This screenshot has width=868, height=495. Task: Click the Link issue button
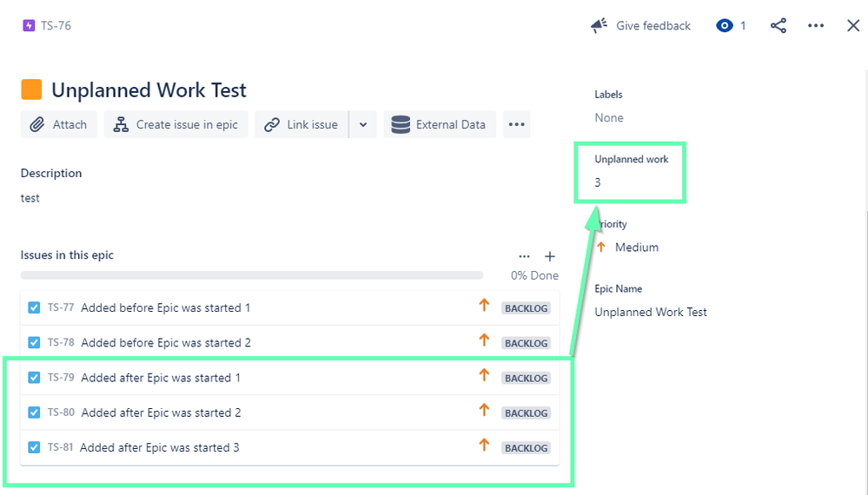(x=301, y=124)
